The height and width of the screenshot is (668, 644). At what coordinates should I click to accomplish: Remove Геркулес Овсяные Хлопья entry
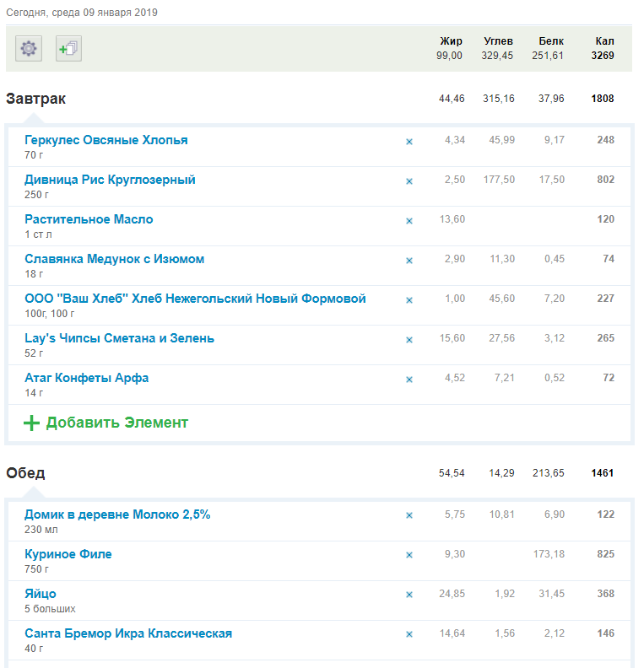click(409, 142)
